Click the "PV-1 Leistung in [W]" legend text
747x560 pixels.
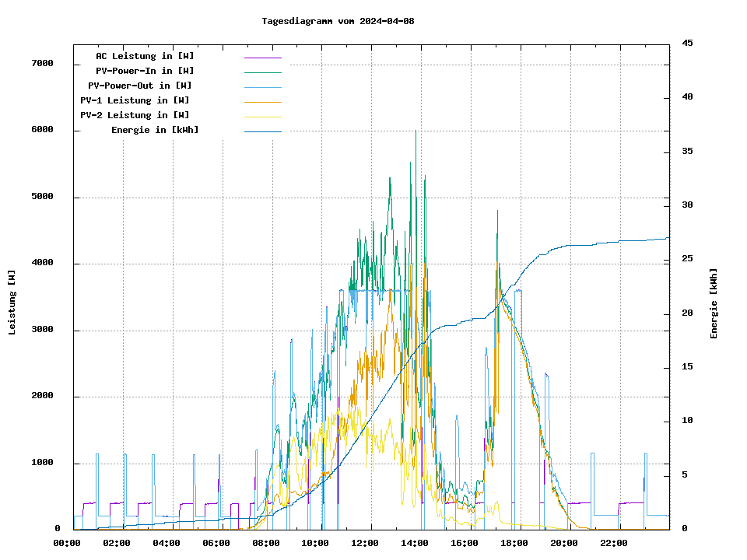pos(135,100)
